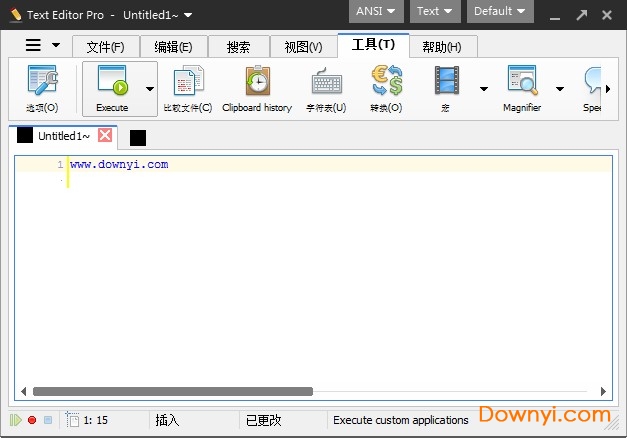Maximize the Text Editor Pro window

coord(582,15)
